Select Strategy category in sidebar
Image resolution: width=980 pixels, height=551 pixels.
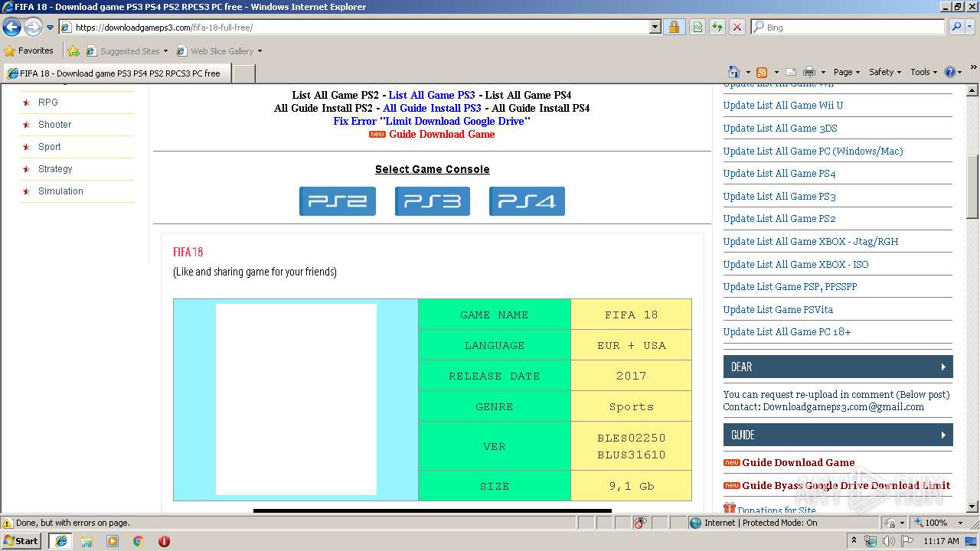pos(55,169)
